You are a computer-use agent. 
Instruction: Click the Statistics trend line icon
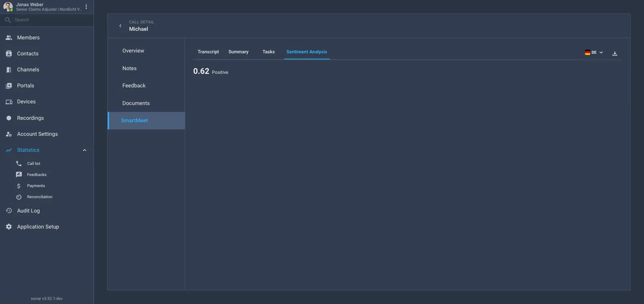tap(9, 150)
